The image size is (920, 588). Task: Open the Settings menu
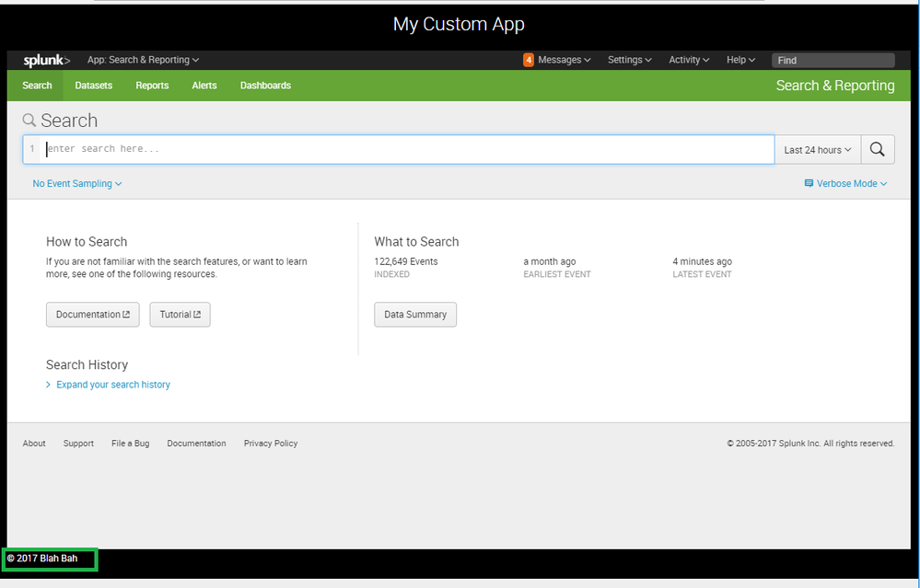pyautogui.click(x=630, y=60)
